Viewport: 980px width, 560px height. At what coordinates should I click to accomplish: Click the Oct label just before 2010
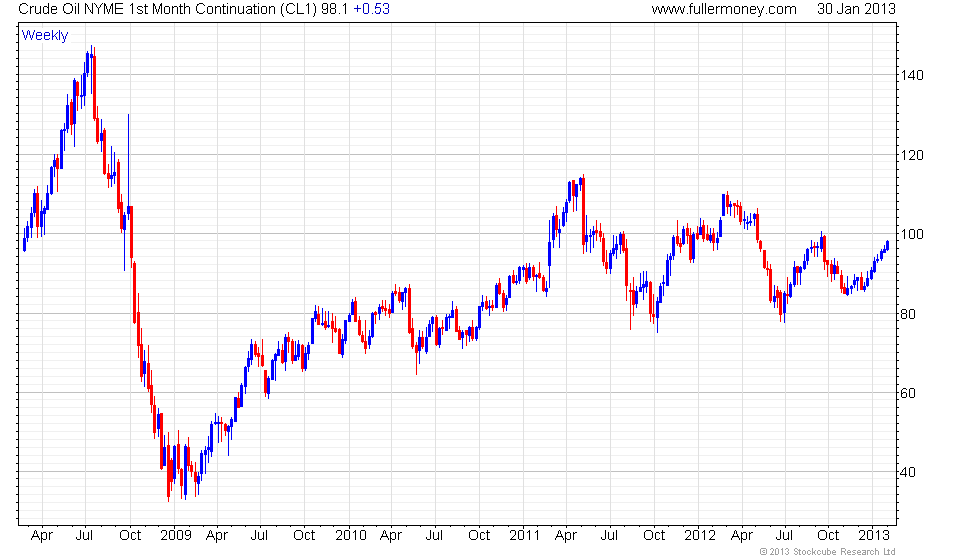click(304, 536)
